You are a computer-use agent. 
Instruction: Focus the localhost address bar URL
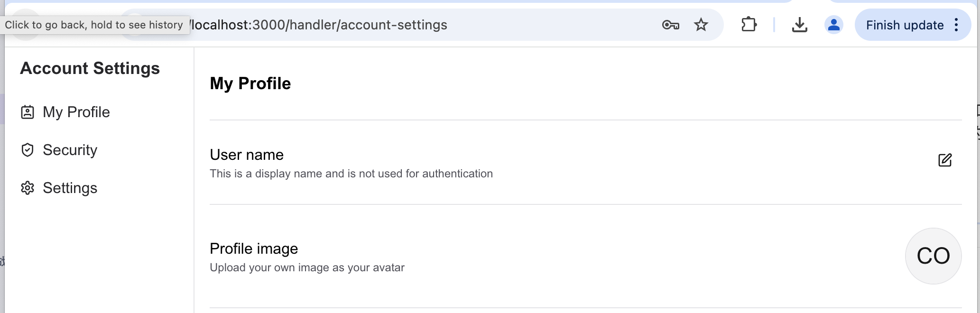pyautogui.click(x=319, y=25)
